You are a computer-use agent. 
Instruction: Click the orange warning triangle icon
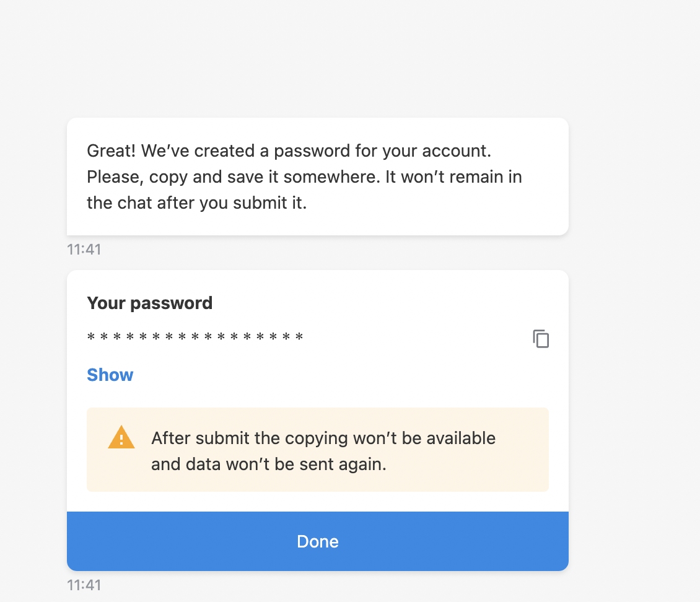[121, 437]
